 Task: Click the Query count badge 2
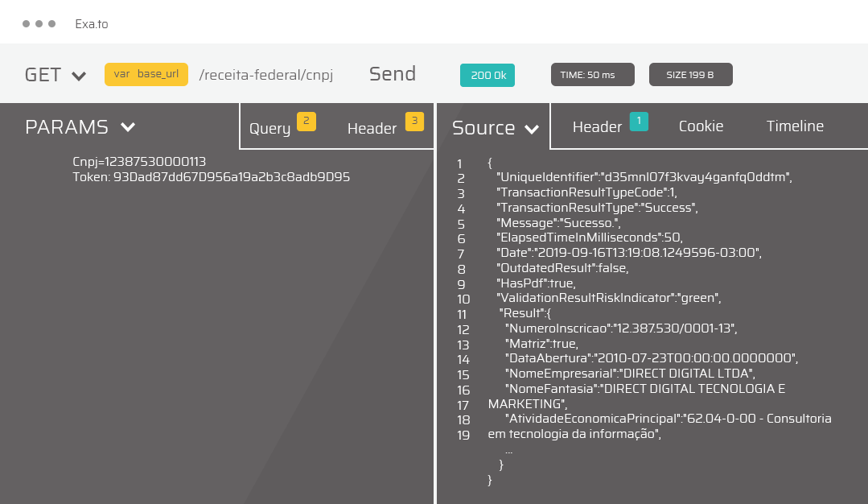(x=306, y=122)
